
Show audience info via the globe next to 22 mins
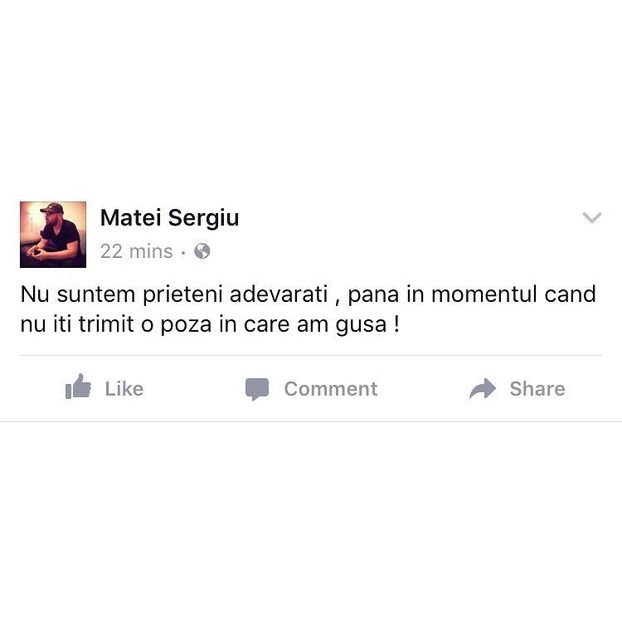click(x=202, y=251)
